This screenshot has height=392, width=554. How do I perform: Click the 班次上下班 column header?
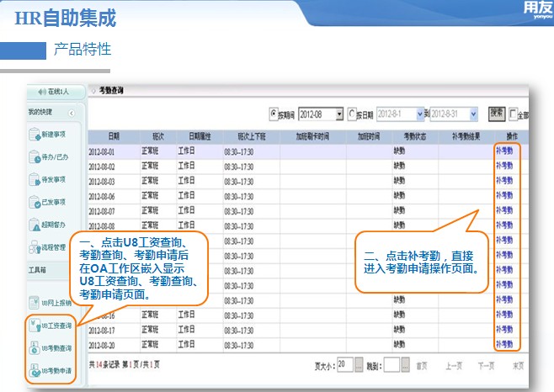[x=252, y=136]
